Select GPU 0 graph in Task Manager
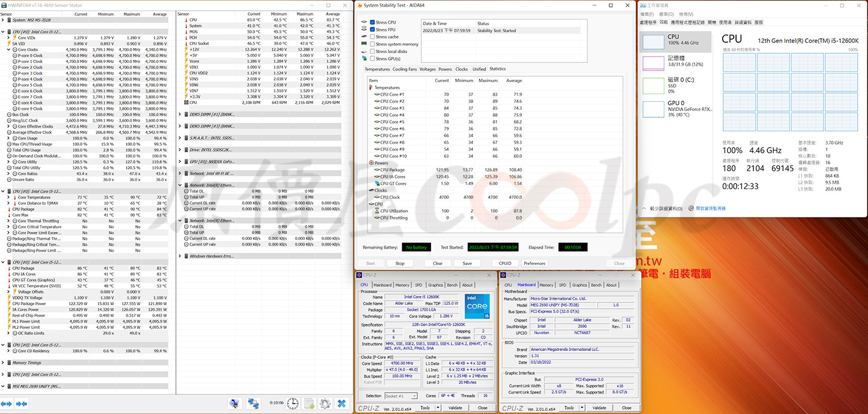Viewport: 868px width, 414px height. coord(653,109)
